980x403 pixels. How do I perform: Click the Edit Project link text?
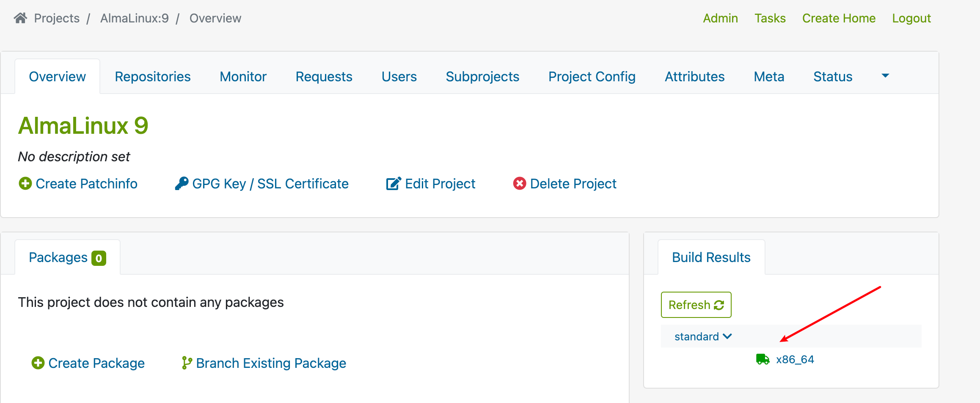(x=440, y=184)
